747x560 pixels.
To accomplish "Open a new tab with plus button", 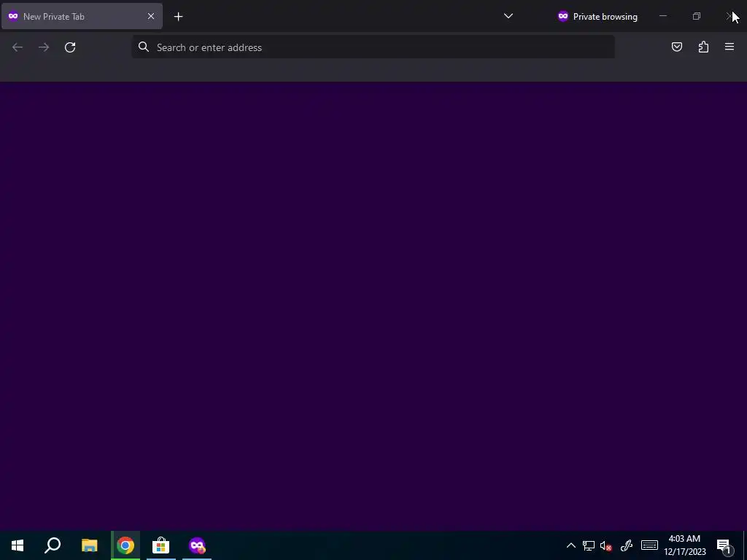I will tap(178, 17).
